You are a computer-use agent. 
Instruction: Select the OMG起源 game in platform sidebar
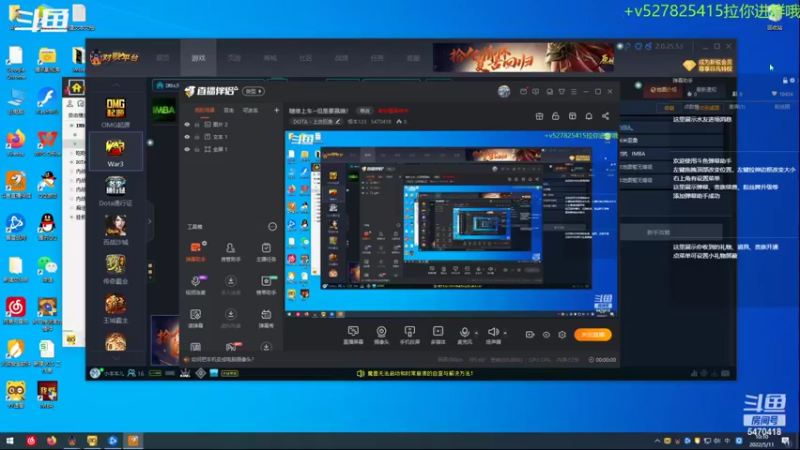tap(115, 112)
